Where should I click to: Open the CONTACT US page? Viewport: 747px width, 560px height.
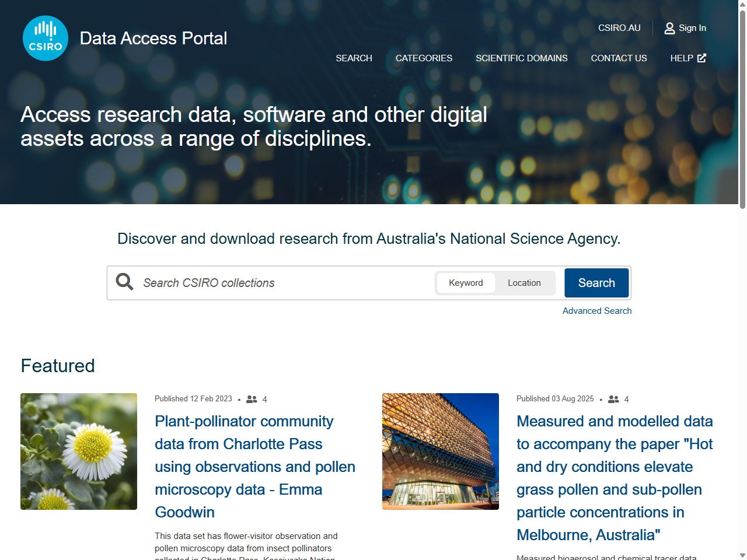point(619,58)
